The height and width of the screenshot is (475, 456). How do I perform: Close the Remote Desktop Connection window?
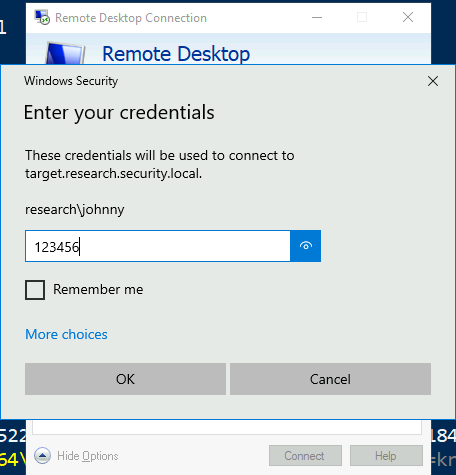[408, 17]
